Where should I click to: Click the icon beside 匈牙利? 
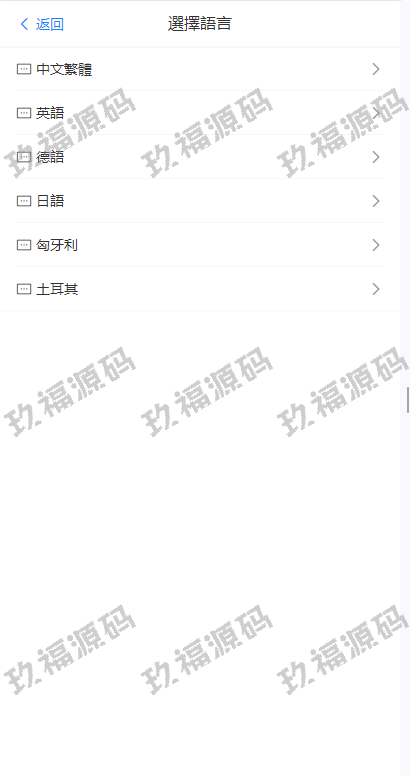(x=24, y=245)
